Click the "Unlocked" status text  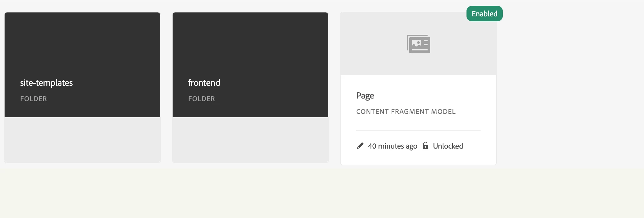pyautogui.click(x=448, y=146)
